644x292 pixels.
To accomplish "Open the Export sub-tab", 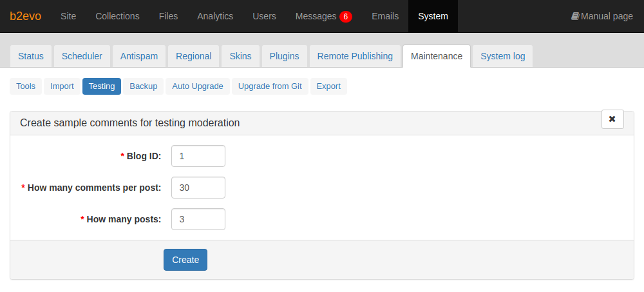I will 328,86.
